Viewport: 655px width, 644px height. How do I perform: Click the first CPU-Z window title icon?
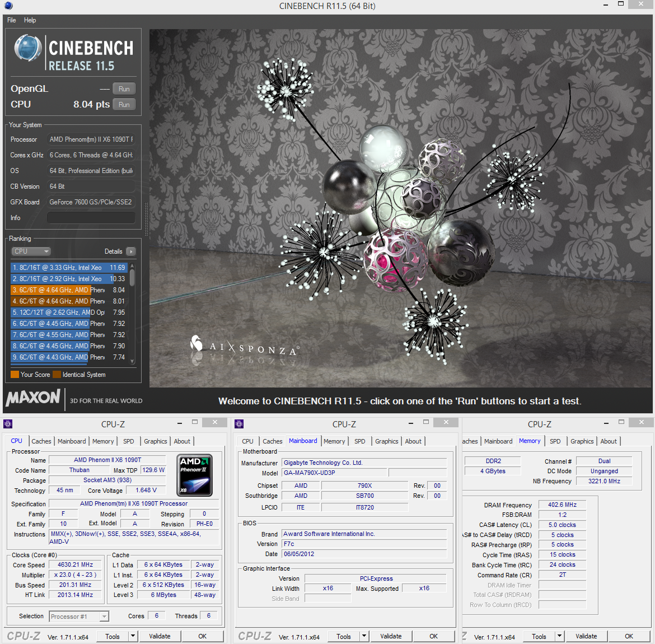click(x=7, y=424)
